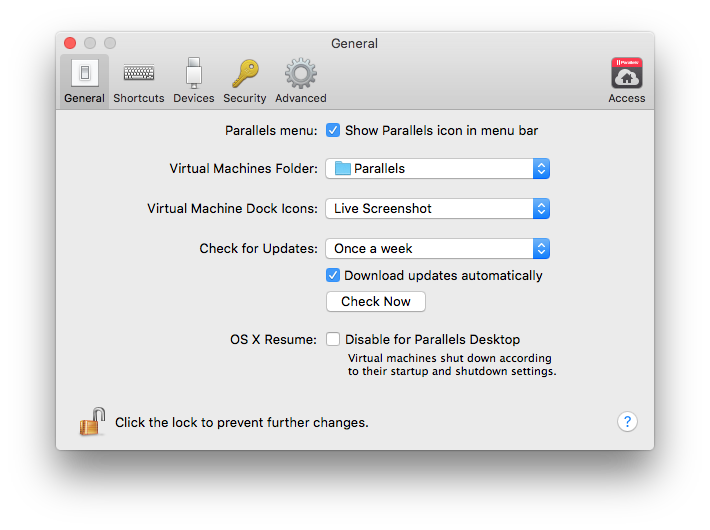Open the Shortcuts preferences pane
Image resolution: width=710 pixels, height=530 pixels.
[138, 80]
